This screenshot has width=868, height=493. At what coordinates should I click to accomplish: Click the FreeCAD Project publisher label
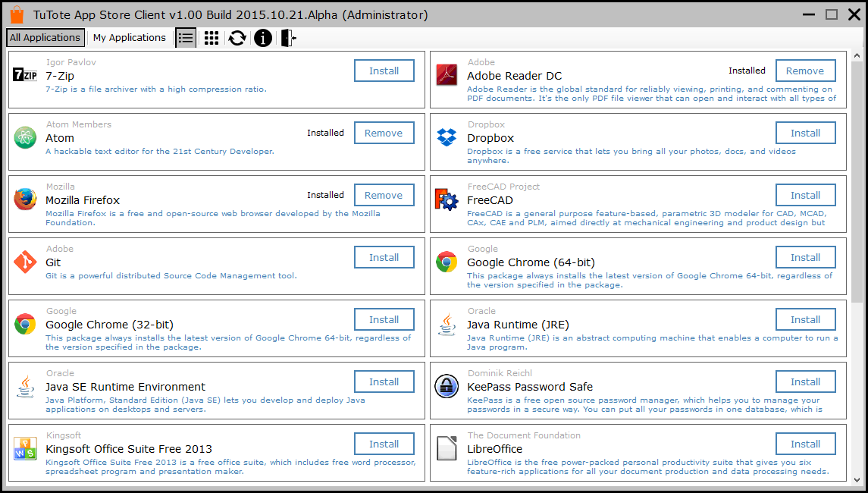(504, 187)
